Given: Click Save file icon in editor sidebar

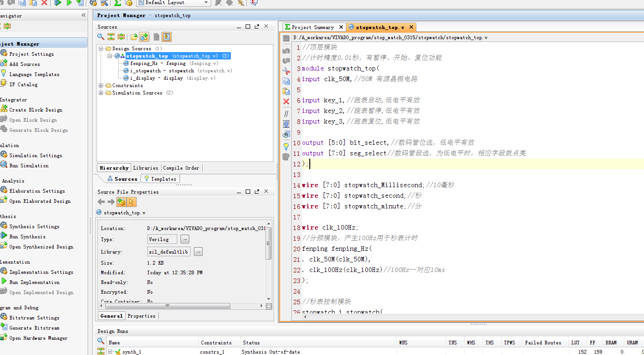Looking at the screenshot, I should click(286, 38).
